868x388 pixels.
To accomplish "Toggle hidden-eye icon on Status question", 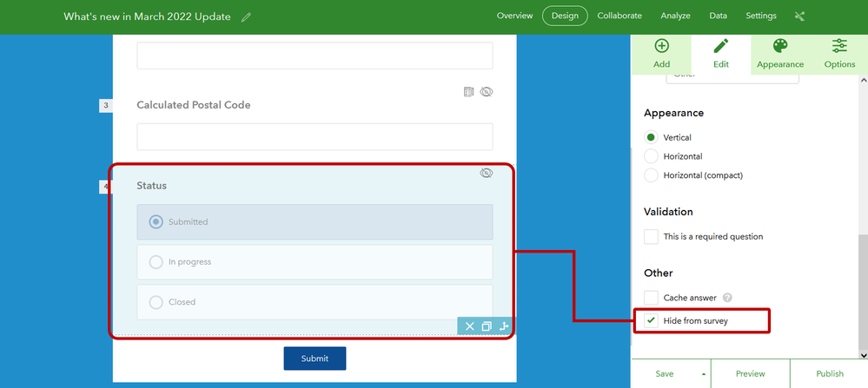I will 486,173.
